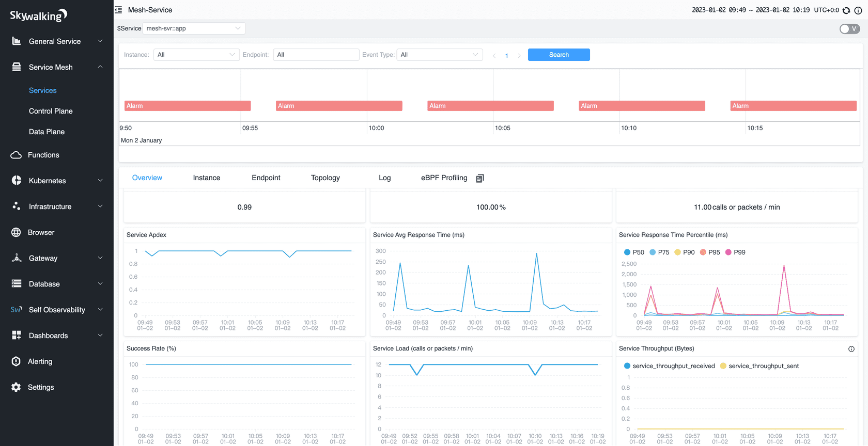This screenshot has height=446, width=868.
Task: Click the info icon in top right corner
Action: [858, 10]
